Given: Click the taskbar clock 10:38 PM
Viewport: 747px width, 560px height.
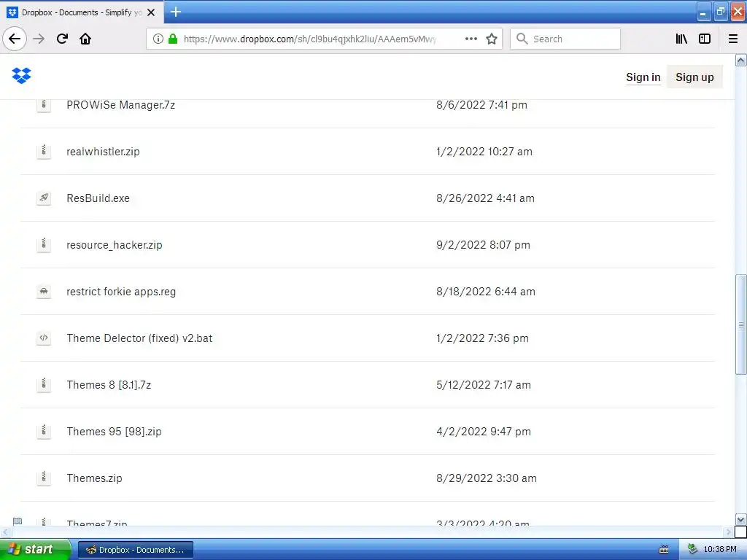Looking at the screenshot, I should [720, 549].
